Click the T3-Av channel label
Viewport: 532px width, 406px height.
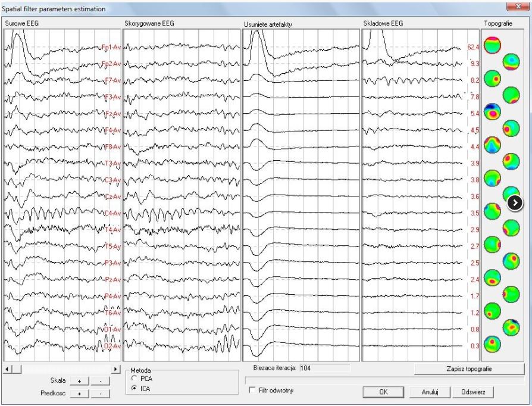click(112, 164)
